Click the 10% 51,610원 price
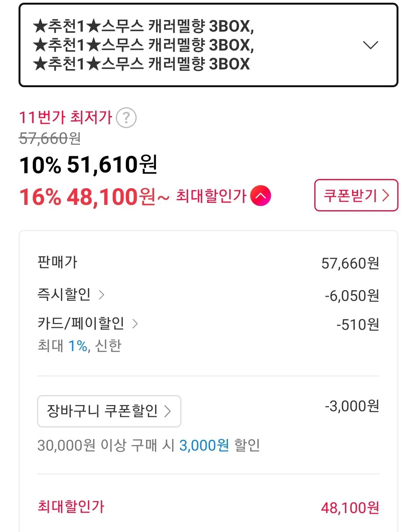 click(88, 165)
